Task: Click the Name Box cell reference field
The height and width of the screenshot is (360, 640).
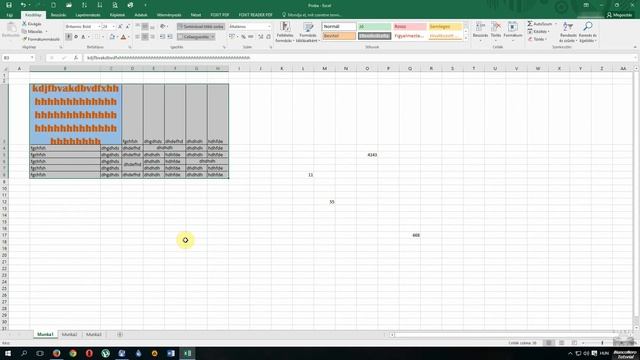Action: click(18, 58)
